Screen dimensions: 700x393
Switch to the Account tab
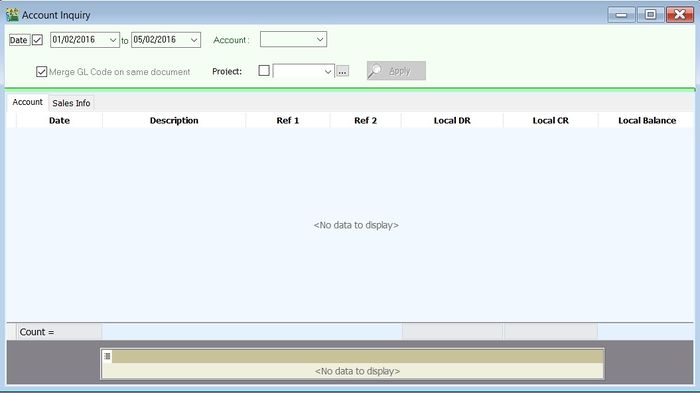pos(27,102)
